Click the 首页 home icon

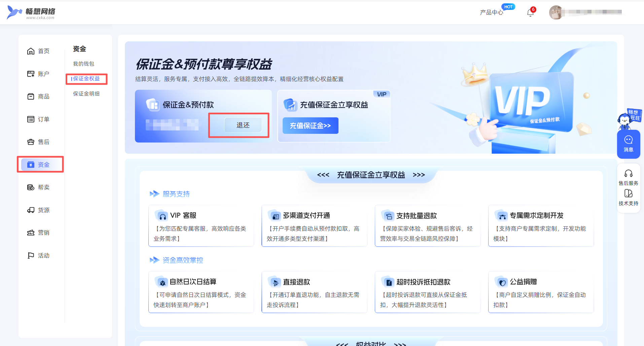31,51
